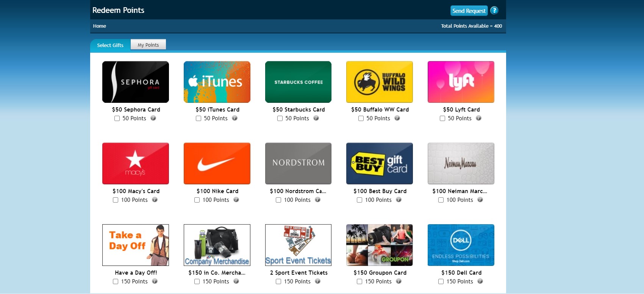Check the $100 Nordstrom card checkbox
644x294 pixels.
point(278,200)
